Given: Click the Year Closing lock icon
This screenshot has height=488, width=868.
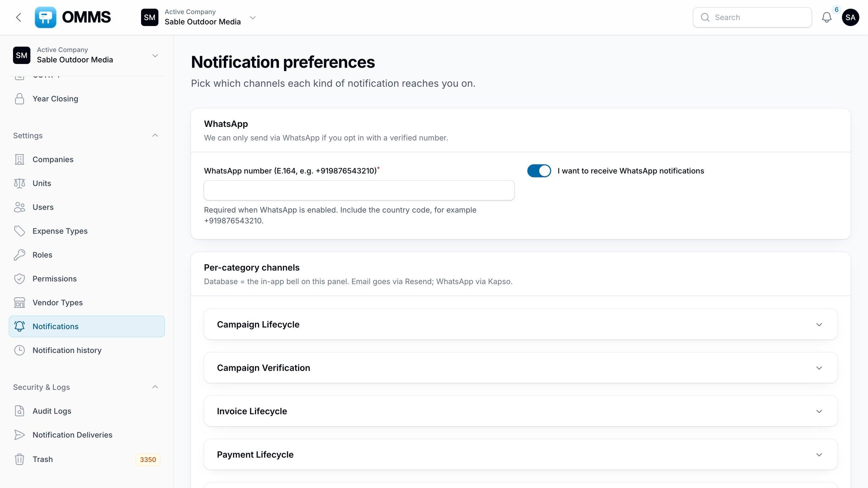Looking at the screenshot, I should point(20,99).
